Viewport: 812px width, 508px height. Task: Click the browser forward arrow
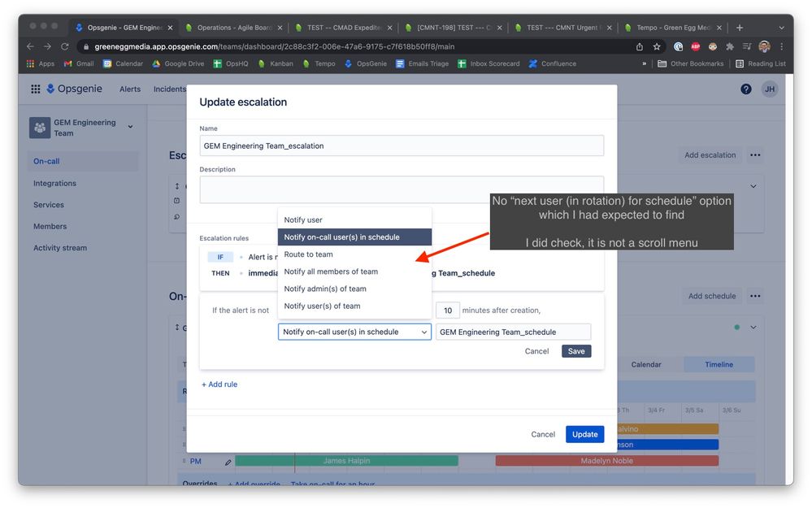coord(48,46)
